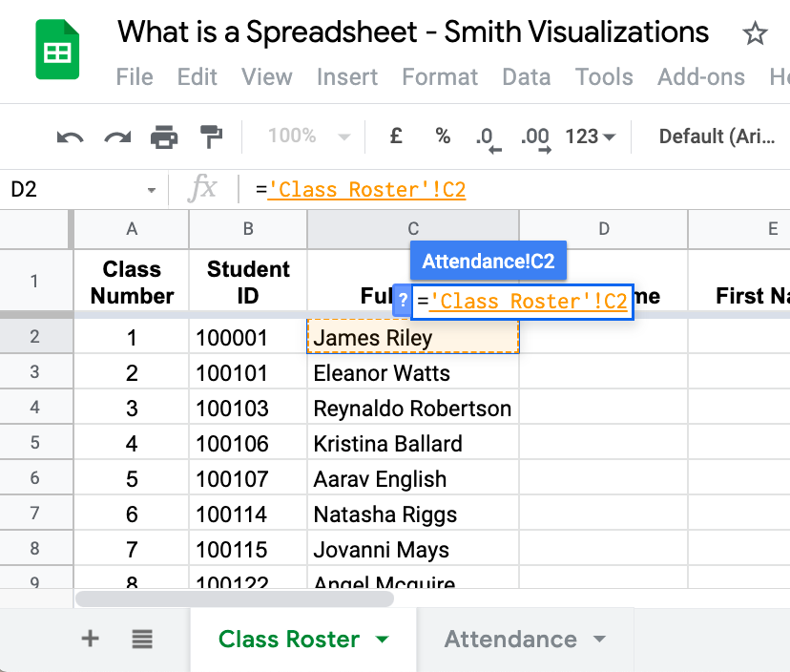Screen dimensions: 790x672
Task: Format as currency with pound icon
Action: point(396,136)
